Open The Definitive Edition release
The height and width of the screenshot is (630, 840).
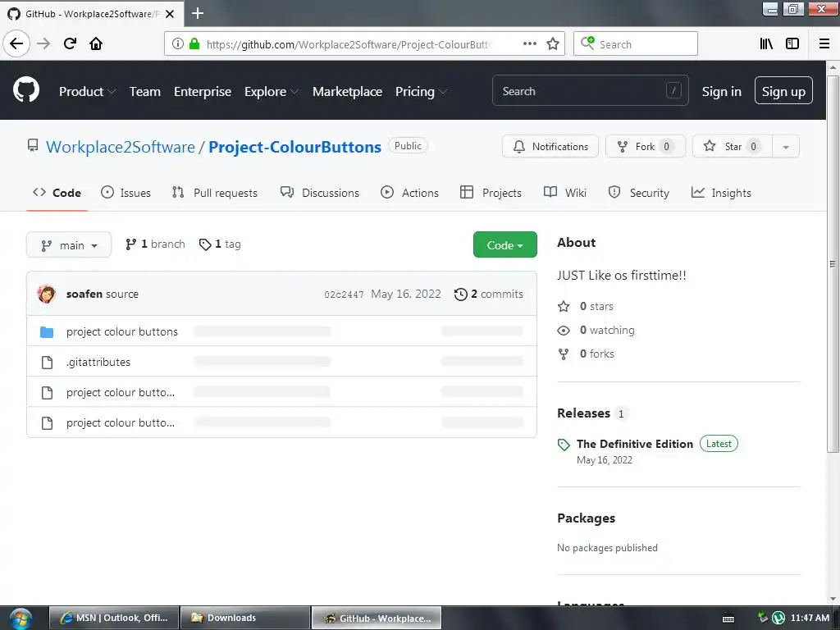point(635,444)
